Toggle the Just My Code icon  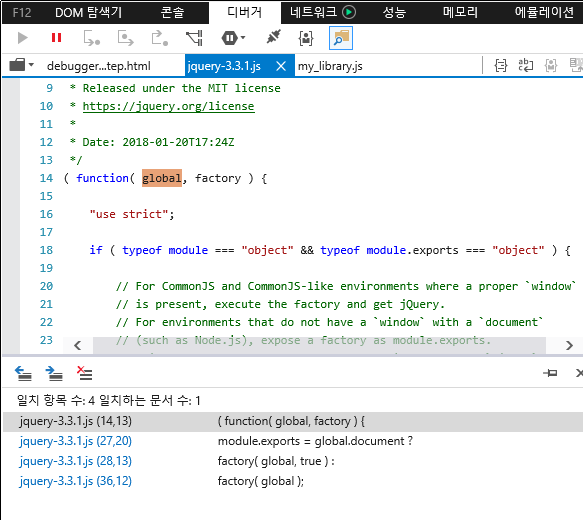point(306,38)
